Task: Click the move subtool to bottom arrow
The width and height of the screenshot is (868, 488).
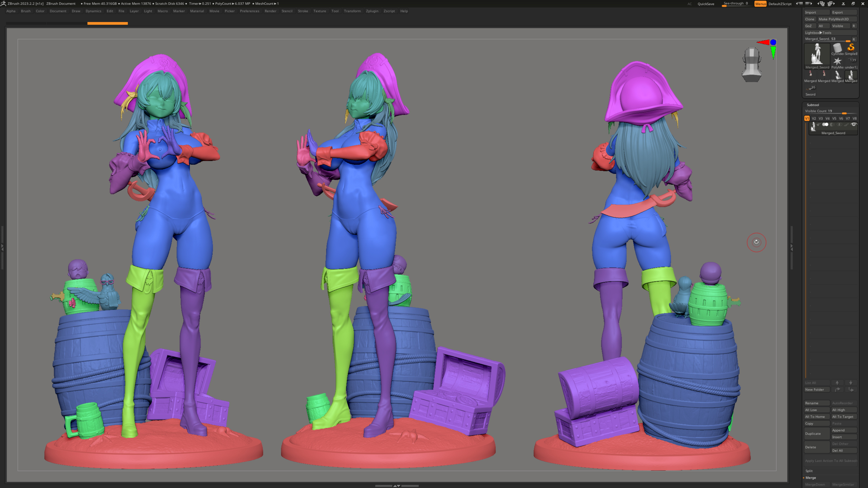Action: click(x=851, y=390)
